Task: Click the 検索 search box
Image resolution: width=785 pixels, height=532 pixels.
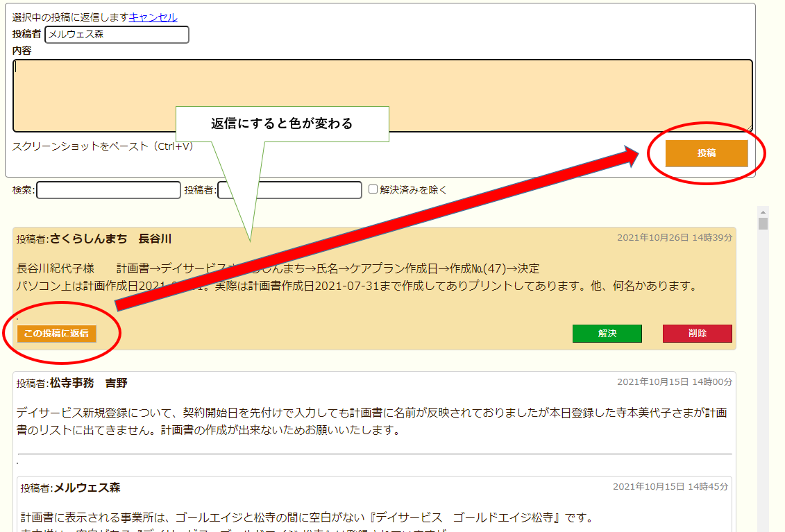Action: tap(108, 190)
